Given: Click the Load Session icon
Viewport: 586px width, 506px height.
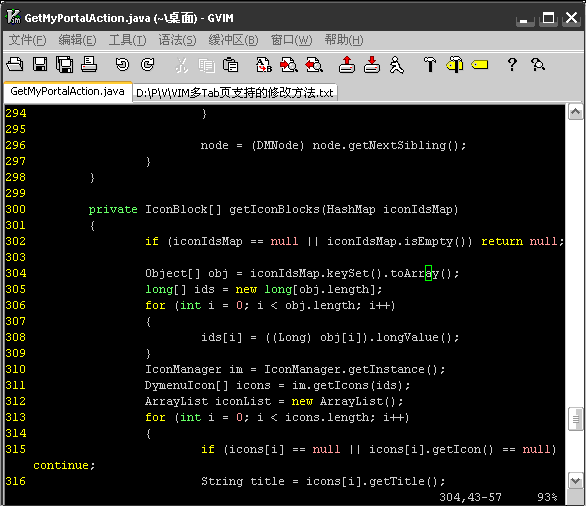Looking at the screenshot, I should pos(347,65).
